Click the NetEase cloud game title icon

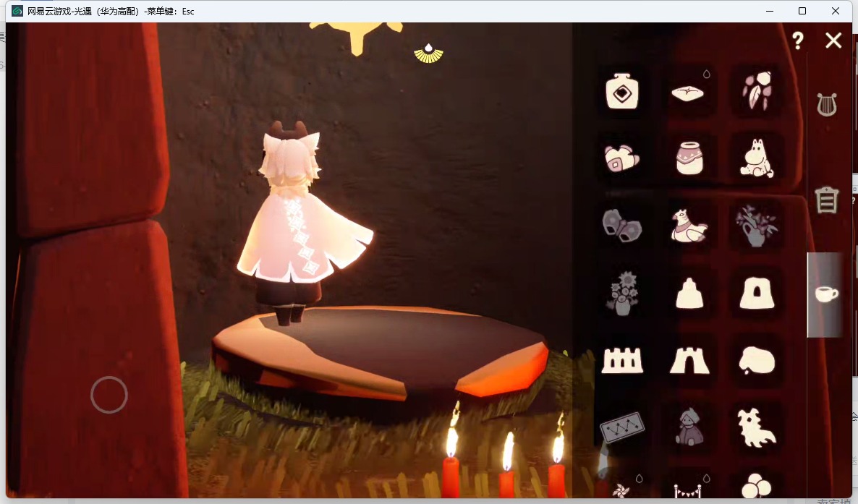point(17,11)
